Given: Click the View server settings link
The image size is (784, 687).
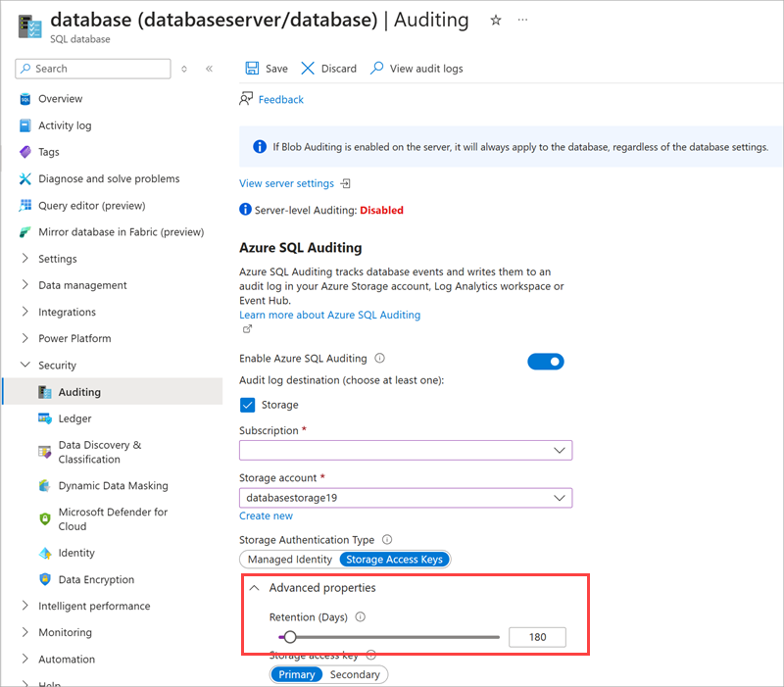Looking at the screenshot, I should coord(287,182).
